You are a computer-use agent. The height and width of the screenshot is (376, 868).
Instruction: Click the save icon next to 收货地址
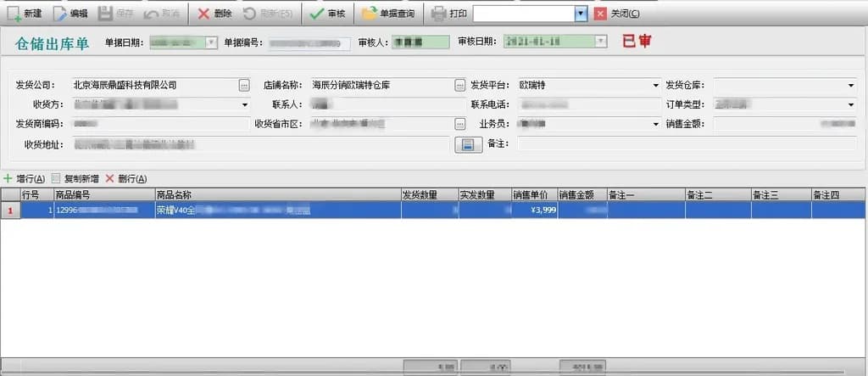pyautogui.click(x=467, y=144)
